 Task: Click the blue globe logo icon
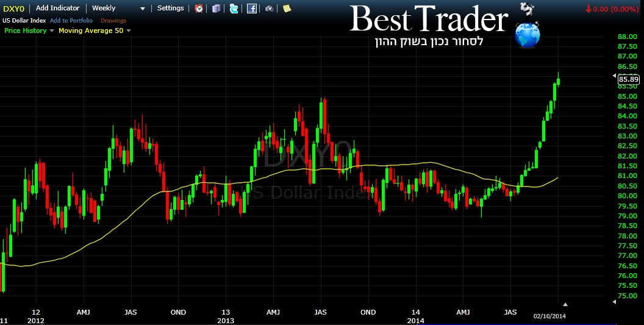pos(527,35)
